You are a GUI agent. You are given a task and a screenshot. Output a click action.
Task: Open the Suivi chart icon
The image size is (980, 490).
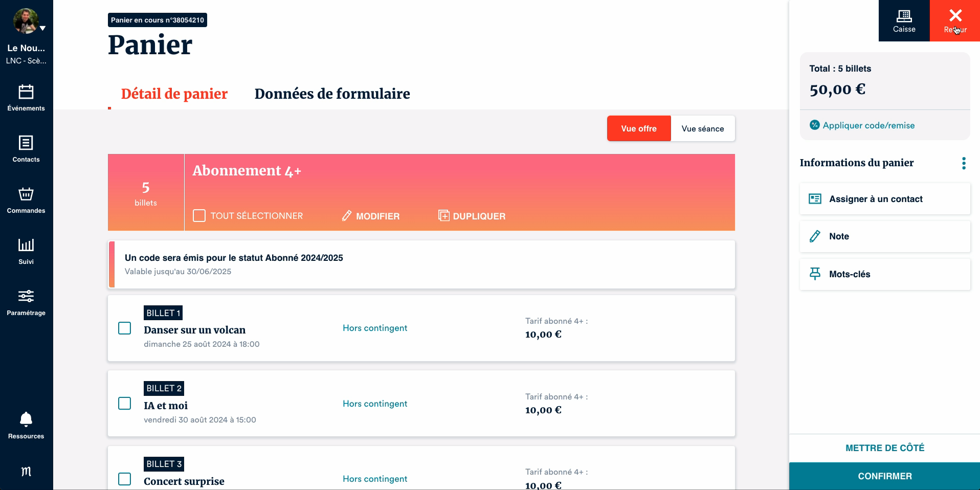pos(26,246)
